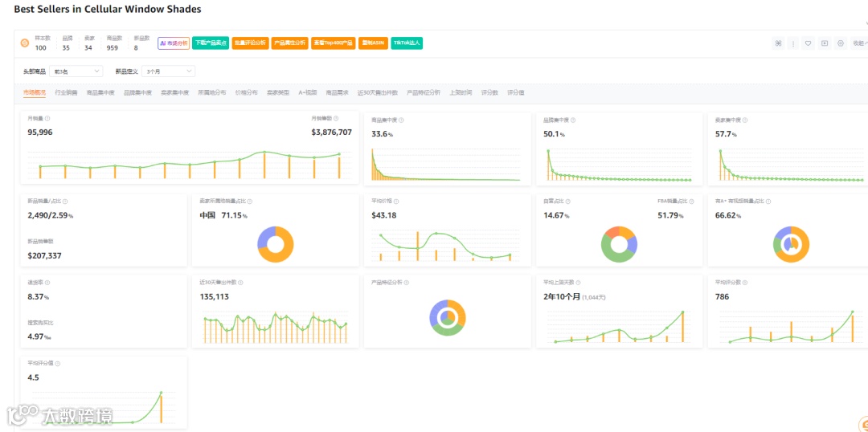Click info icon beside 退货率
Image resolution: width=868 pixels, height=432 pixels.
click(47, 282)
